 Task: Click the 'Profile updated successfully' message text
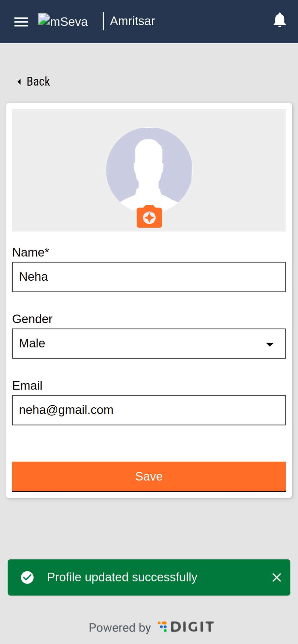point(122,578)
